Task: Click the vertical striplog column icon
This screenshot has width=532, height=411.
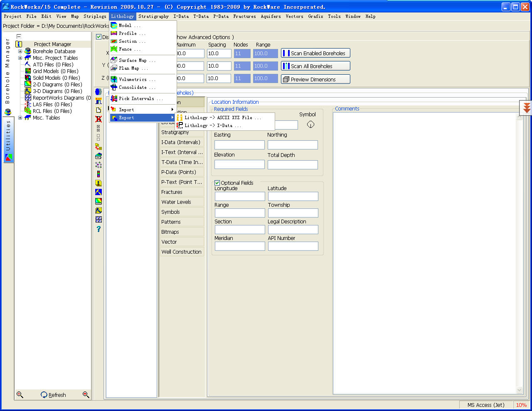Action: 99,174
